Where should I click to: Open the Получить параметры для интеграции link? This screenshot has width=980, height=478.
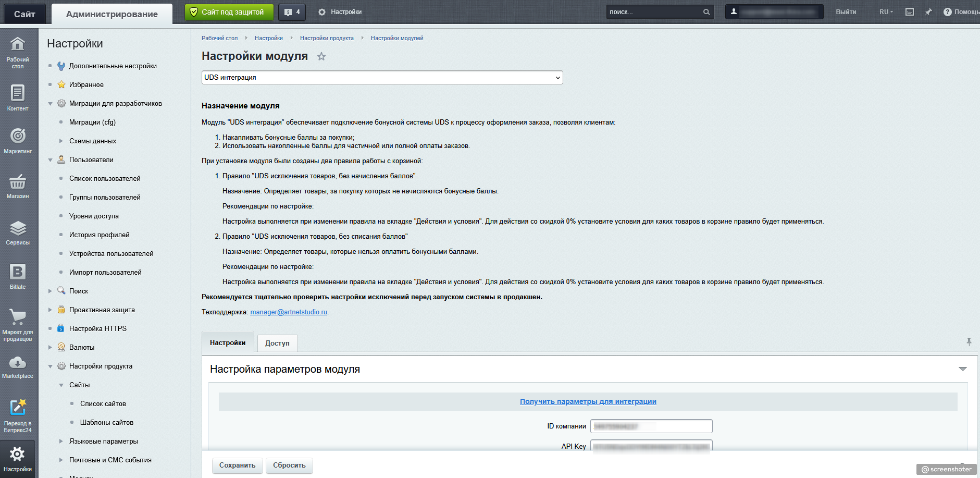588,401
